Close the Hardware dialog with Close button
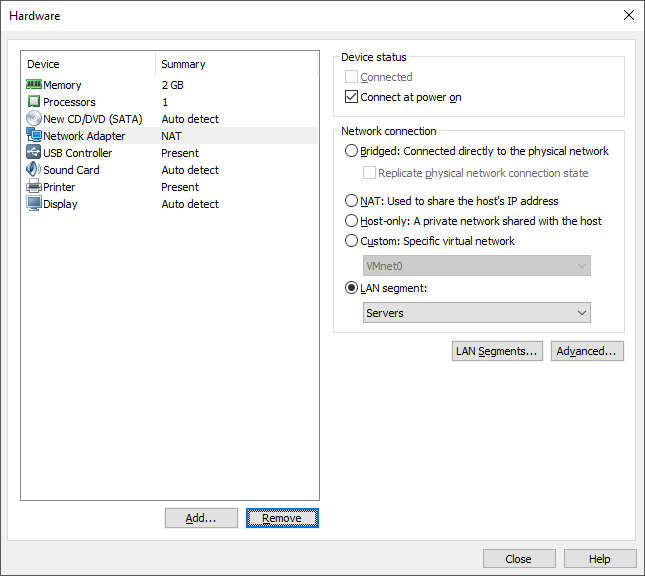This screenshot has width=645, height=576. (x=519, y=559)
